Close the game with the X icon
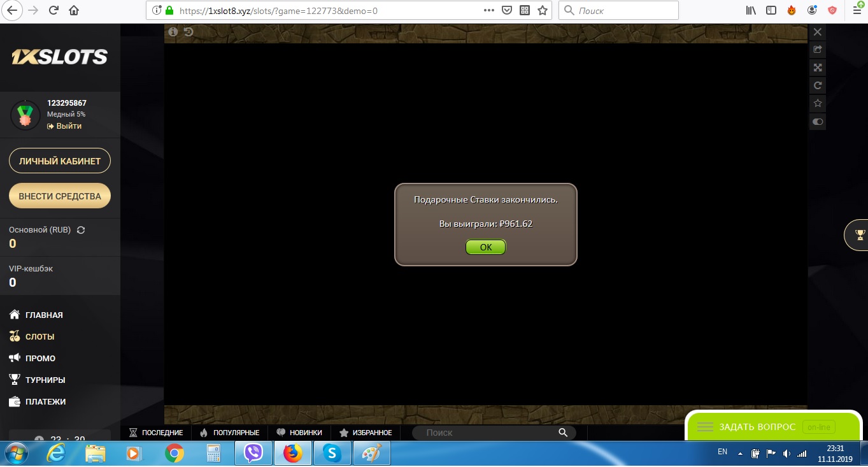This screenshot has height=467, width=868. click(818, 32)
